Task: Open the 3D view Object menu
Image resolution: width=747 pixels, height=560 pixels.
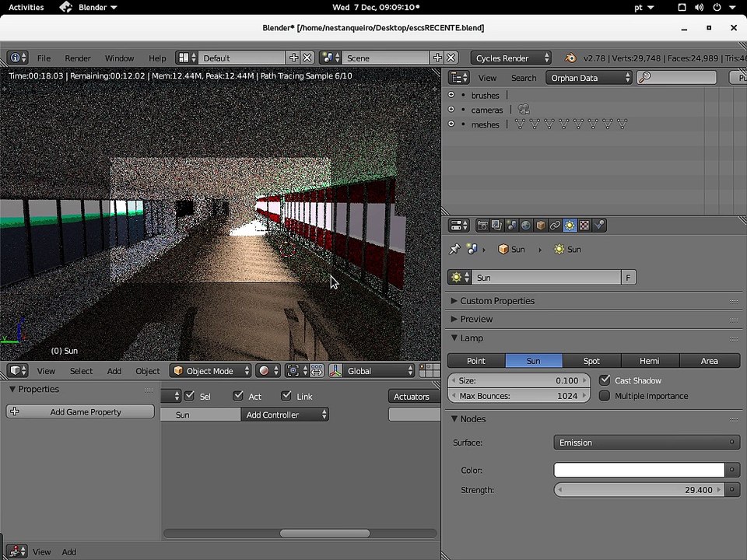Action: 148,371
